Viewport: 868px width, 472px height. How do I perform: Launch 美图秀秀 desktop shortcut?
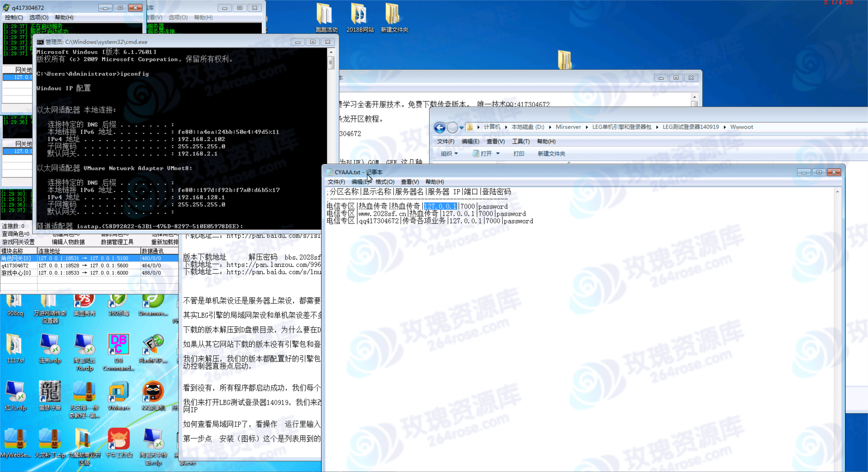pos(84,305)
